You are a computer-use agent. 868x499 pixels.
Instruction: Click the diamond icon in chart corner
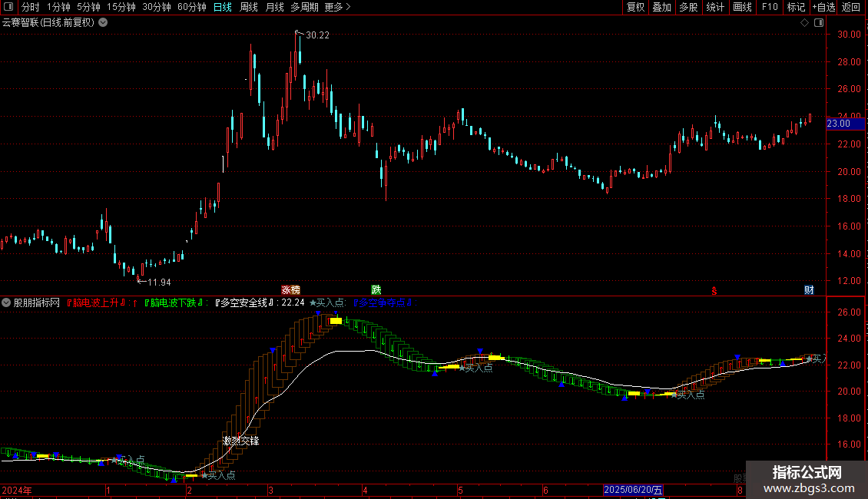pos(805,23)
